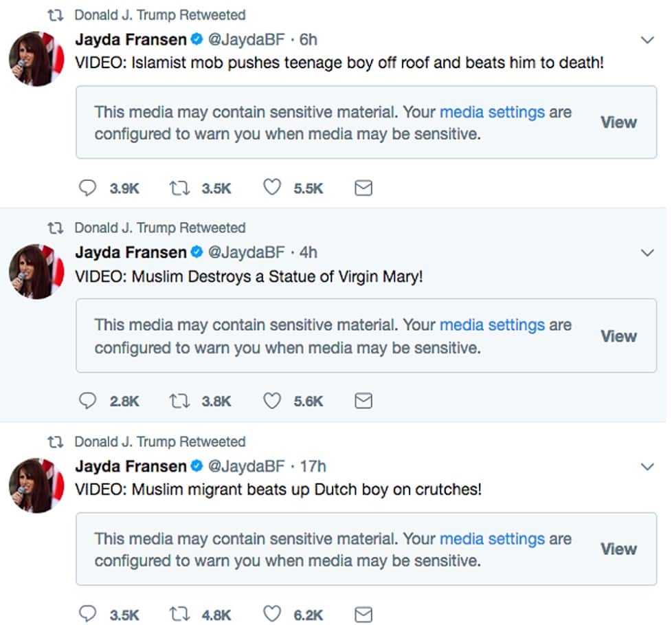Click View on the top sensitive media warning
The height and width of the screenshot is (625, 672).
click(618, 122)
